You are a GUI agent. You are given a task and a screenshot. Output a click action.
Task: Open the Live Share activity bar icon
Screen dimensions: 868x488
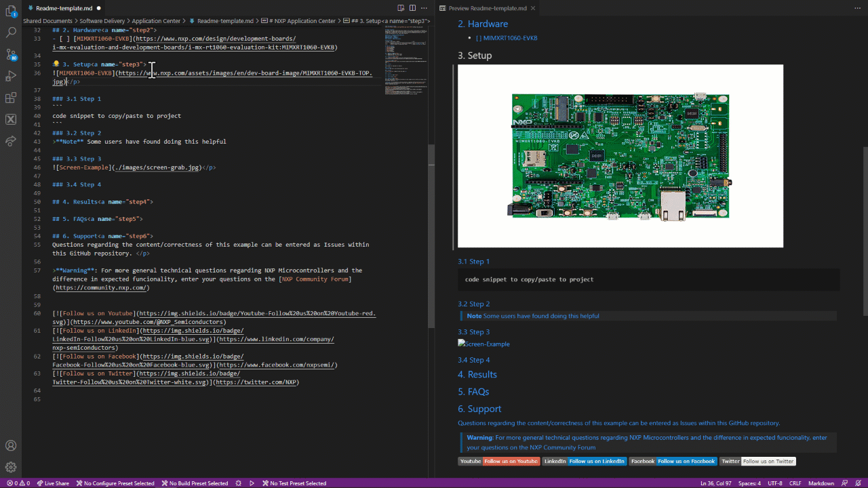pyautogui.click(x=11, y=141)
